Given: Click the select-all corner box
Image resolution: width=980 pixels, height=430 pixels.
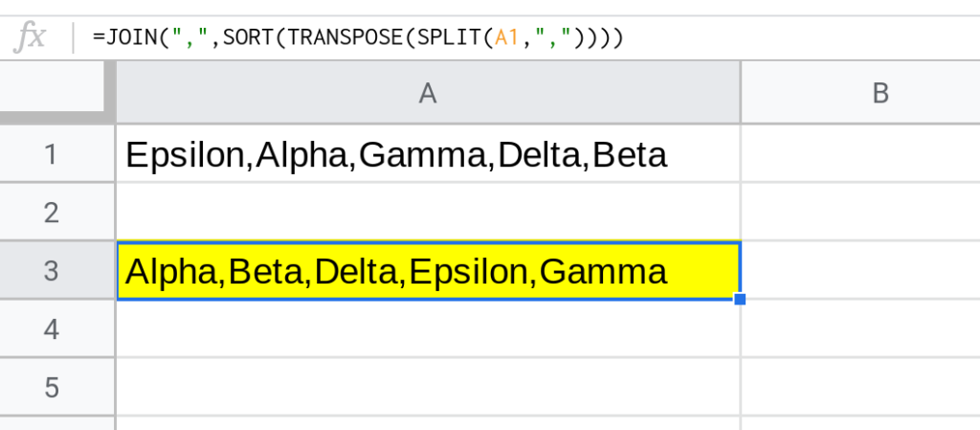Looking at the screenshot, I should pyautogui.click(x=52, y=85).
